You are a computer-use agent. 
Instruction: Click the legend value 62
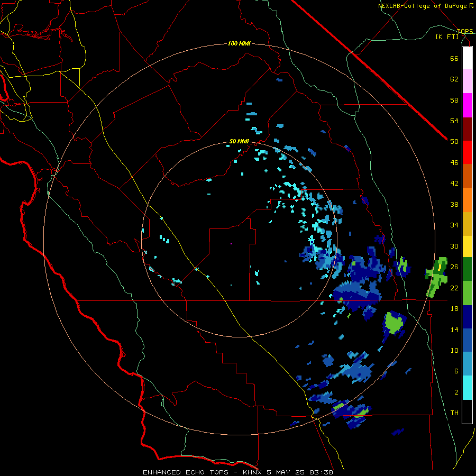[454, 79]
